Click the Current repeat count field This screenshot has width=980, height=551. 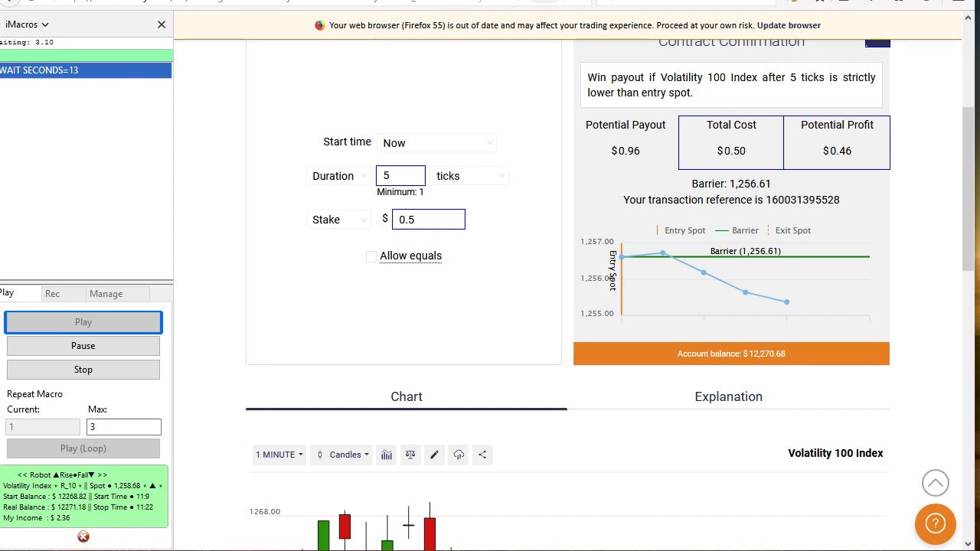(43, 427)
